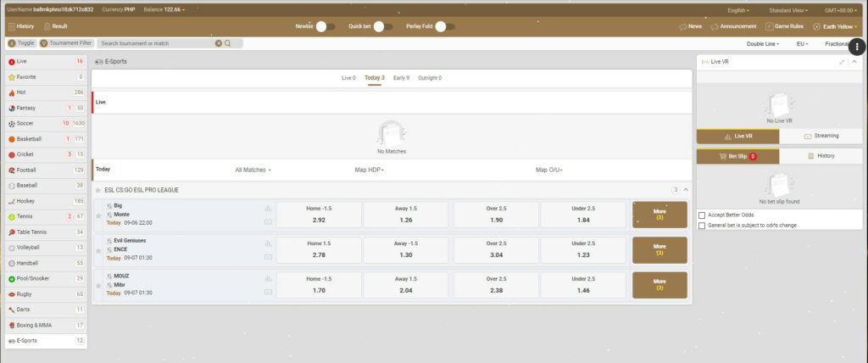Open the Tournament Filter

tap(66, 42)
